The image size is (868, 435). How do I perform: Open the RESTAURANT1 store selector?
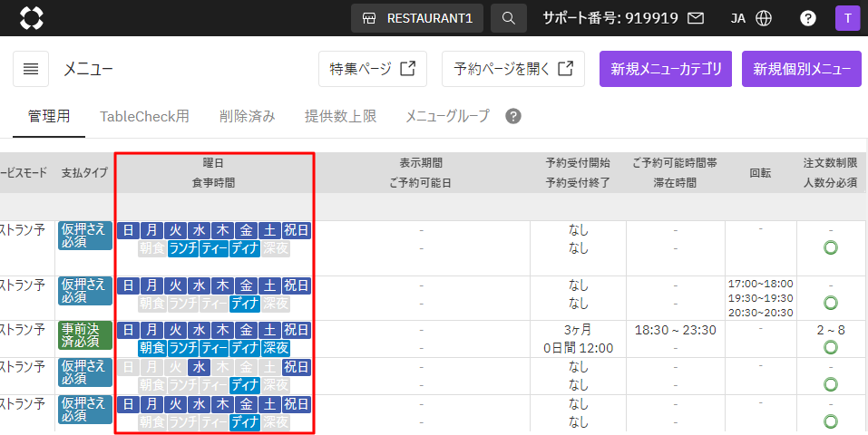coord(417,18)
